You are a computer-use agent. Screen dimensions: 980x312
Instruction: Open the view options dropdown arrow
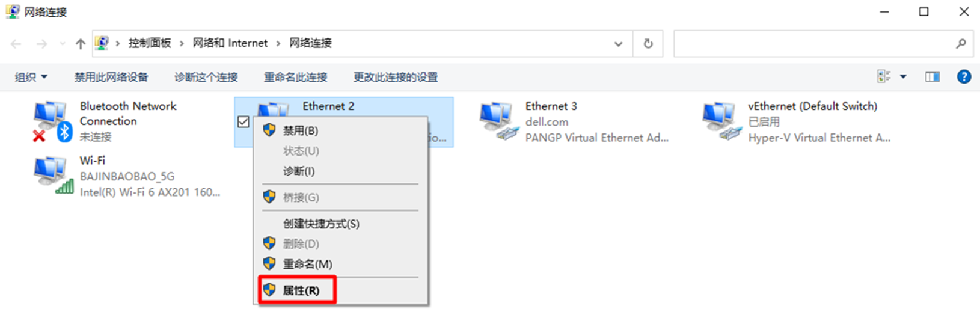pyautogui.click(x=903, y=77)
